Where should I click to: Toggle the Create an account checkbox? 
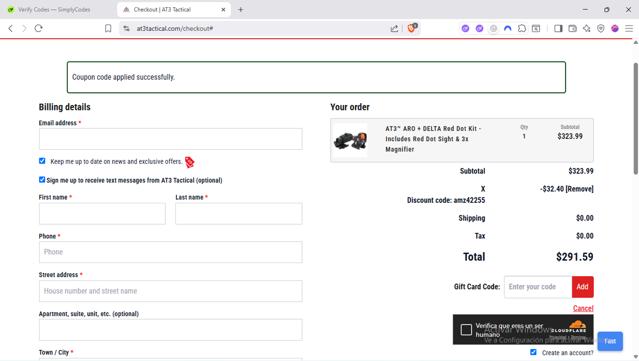[x=533, y=352]
